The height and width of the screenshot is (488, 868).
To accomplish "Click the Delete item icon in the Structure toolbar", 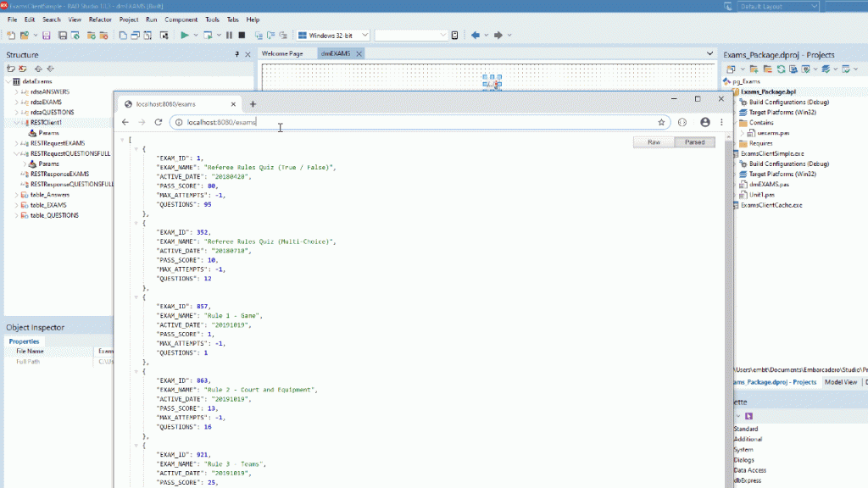I will coord(23,69).
